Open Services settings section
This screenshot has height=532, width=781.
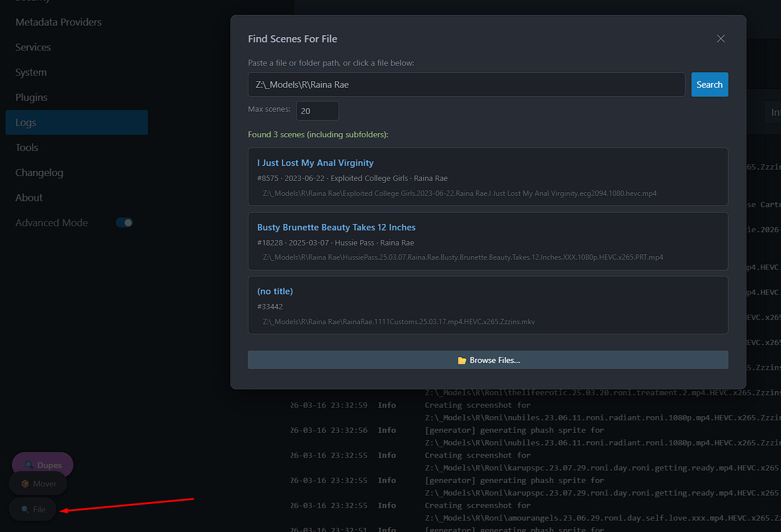pos(33,47)
